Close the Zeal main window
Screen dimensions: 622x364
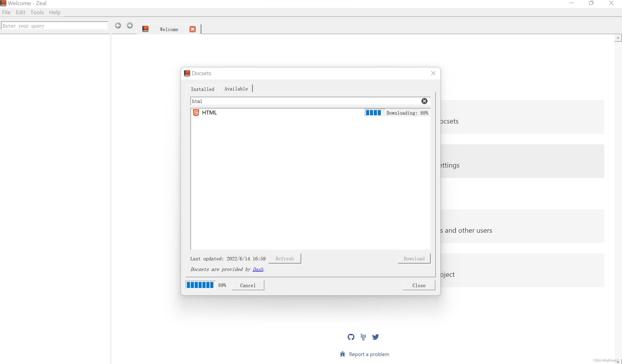pos(611,3)
